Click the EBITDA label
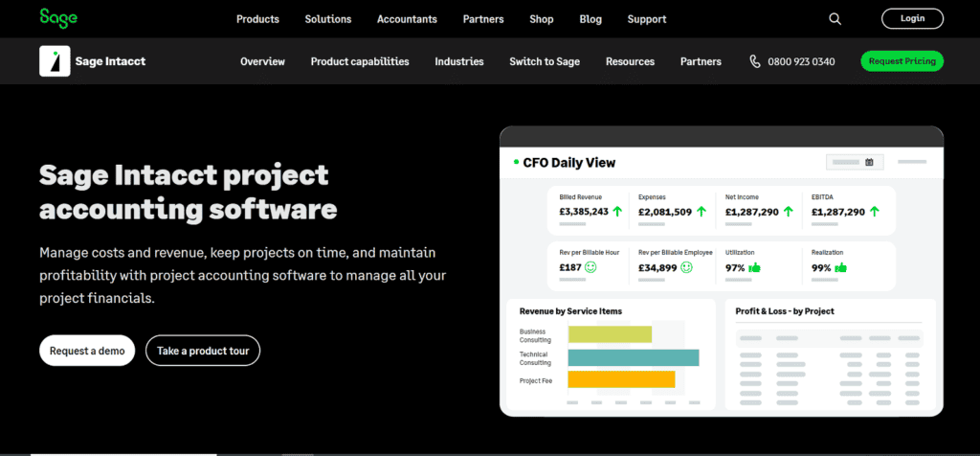This screenshot has width=980, height=456. [x=820, y=197]
